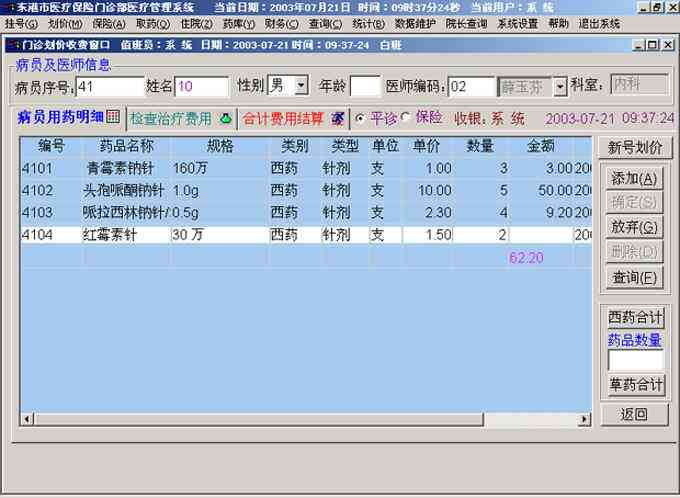Viewport: 680px width, 498px height.
Task: Click the 添加(A) button
Action: pyautogui.click(x=634, y=178)
